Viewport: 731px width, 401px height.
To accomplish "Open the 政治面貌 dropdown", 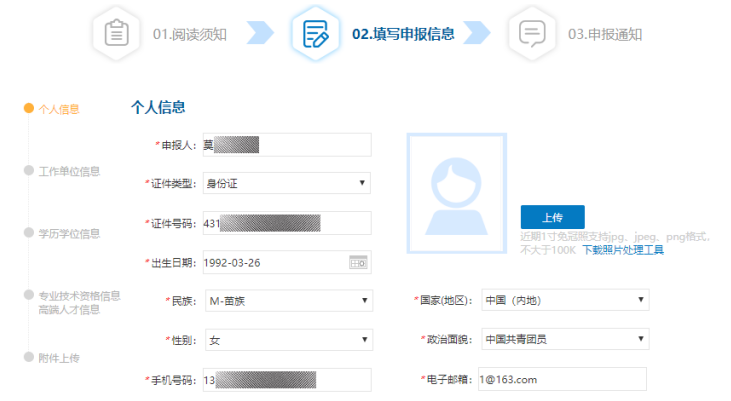I will (563, 340).
